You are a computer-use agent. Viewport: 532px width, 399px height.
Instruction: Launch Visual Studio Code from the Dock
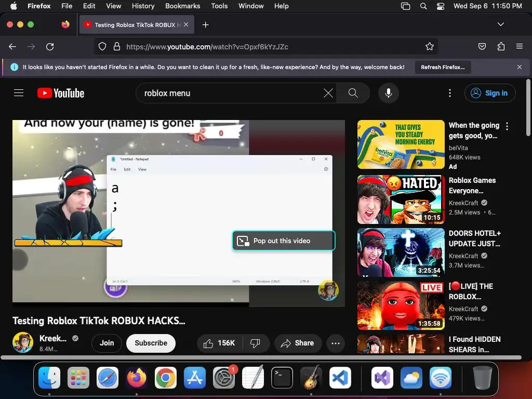coord(340,377)
